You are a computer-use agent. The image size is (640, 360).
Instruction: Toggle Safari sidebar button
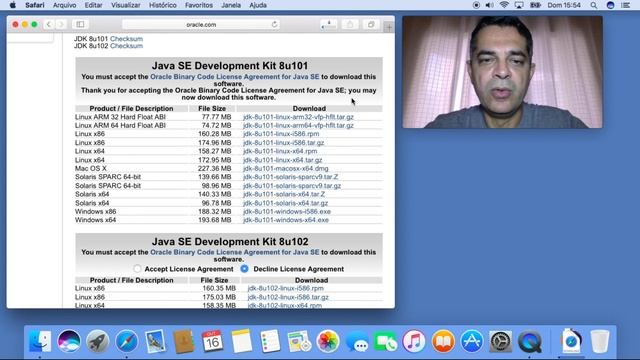point(80,24)
